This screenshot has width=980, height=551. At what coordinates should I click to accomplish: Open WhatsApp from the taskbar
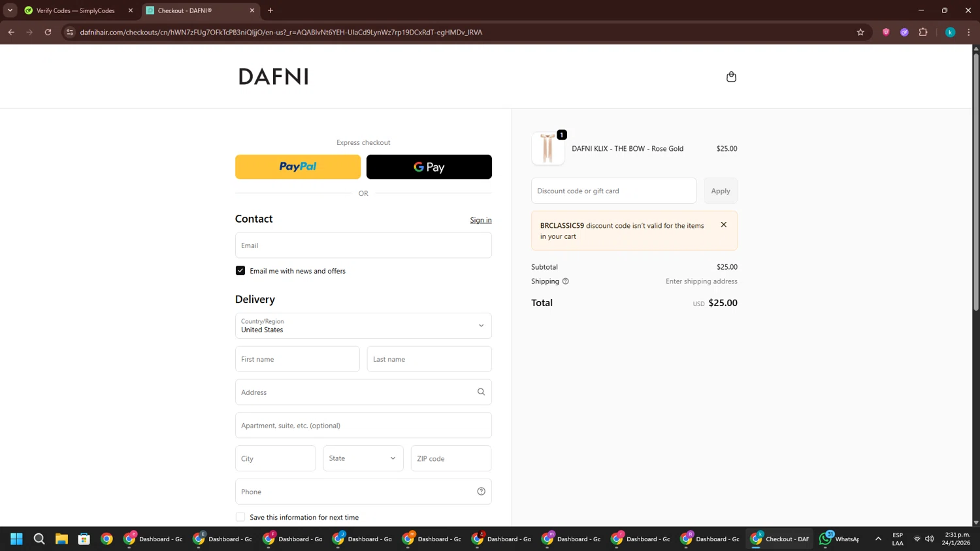[840, 539]
